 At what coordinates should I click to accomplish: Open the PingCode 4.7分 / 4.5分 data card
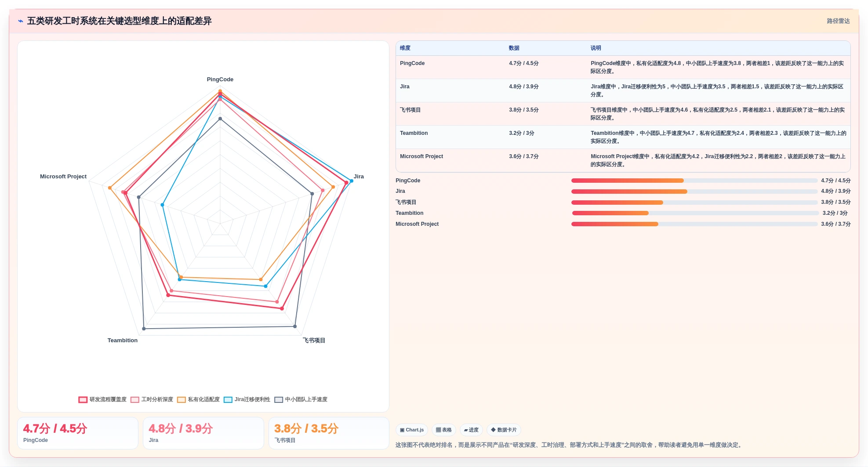[78, 433]
